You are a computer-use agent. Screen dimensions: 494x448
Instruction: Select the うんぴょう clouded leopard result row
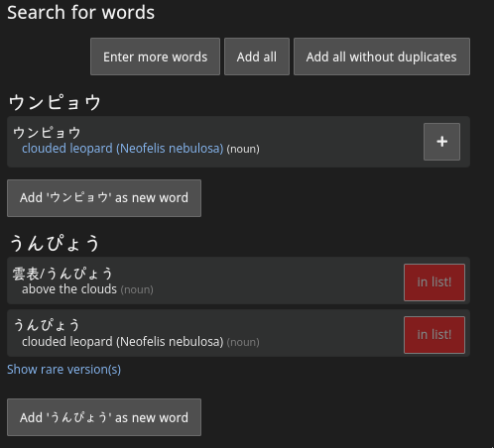pyautogui.click(x=238, y=333)
